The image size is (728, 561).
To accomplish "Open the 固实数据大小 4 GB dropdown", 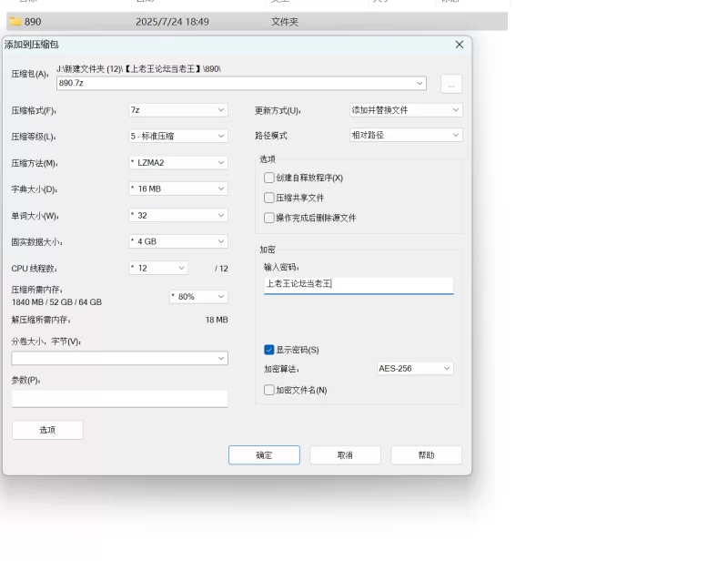I will [x=178, y=241].
